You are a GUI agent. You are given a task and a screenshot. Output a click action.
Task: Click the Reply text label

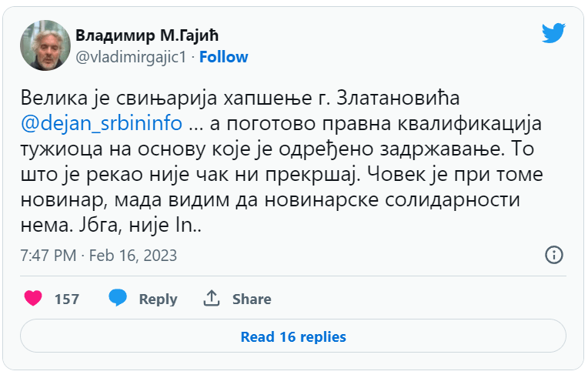pos(158,299)
